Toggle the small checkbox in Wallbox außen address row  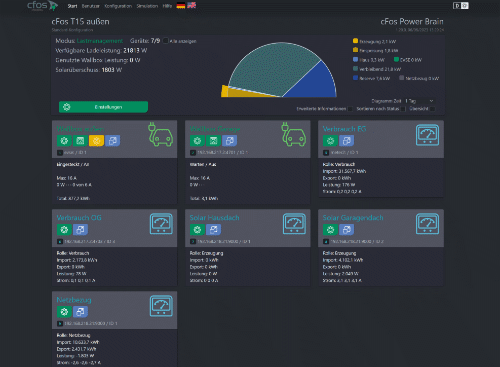tap(60, 153)
